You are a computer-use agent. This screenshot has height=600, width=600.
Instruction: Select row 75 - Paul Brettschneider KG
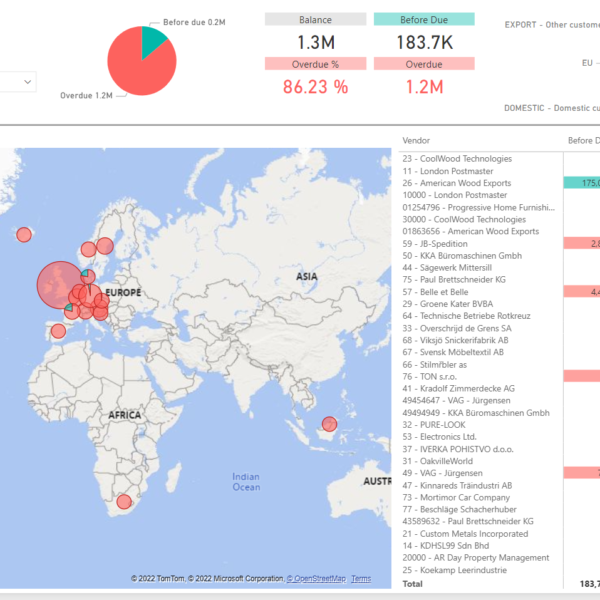[x=454, y=280]
